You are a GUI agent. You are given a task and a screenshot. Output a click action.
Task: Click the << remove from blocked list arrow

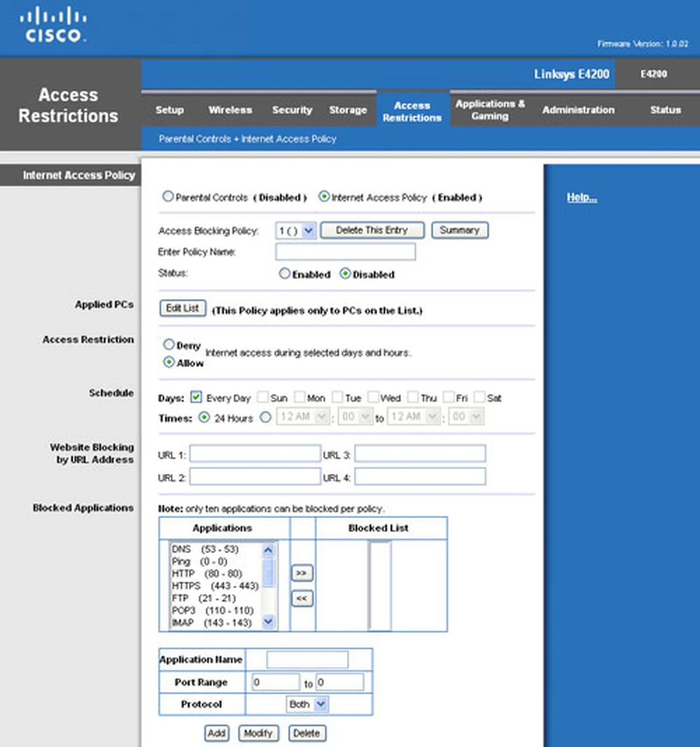coord(302,599)
